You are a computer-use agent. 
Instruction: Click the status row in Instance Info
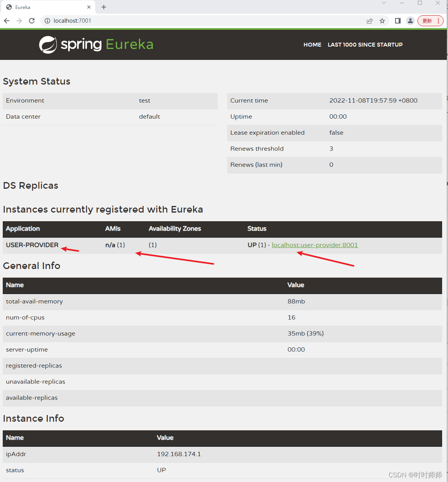222,470
